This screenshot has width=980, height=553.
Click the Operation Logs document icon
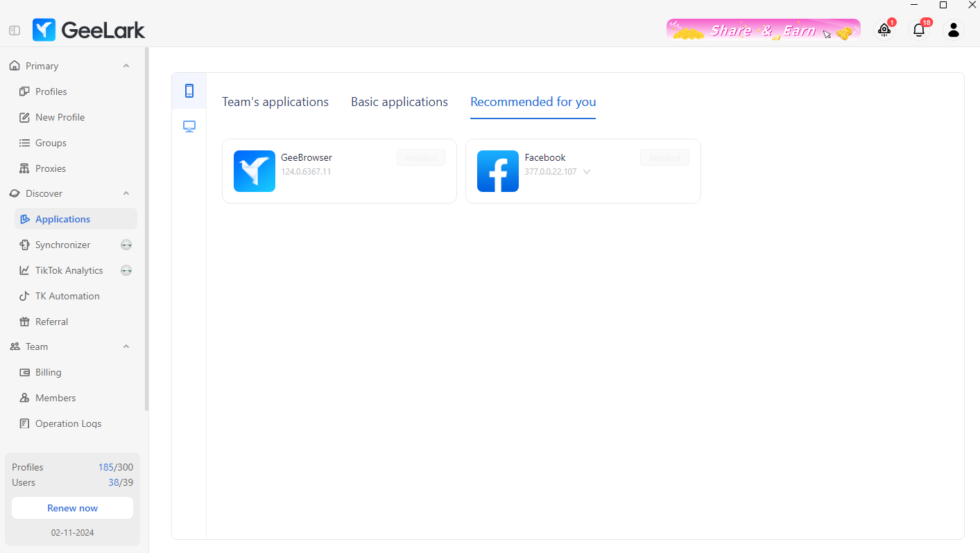tap(24, 423)
